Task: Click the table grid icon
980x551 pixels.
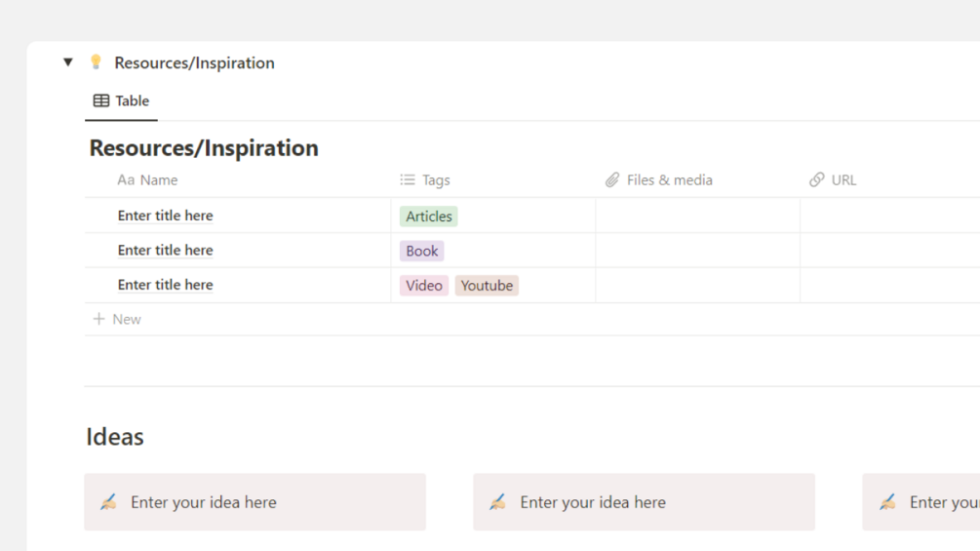Action: 101,100
